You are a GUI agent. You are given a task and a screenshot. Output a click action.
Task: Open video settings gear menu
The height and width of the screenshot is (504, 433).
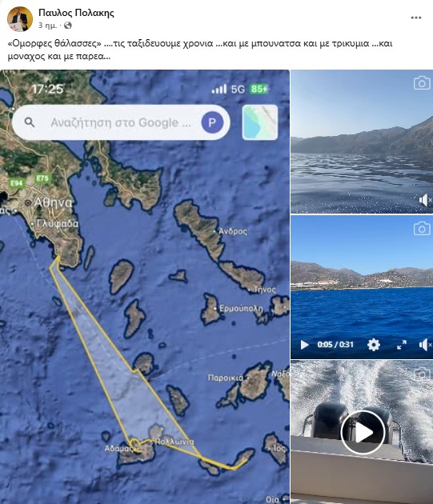(374, 345)
